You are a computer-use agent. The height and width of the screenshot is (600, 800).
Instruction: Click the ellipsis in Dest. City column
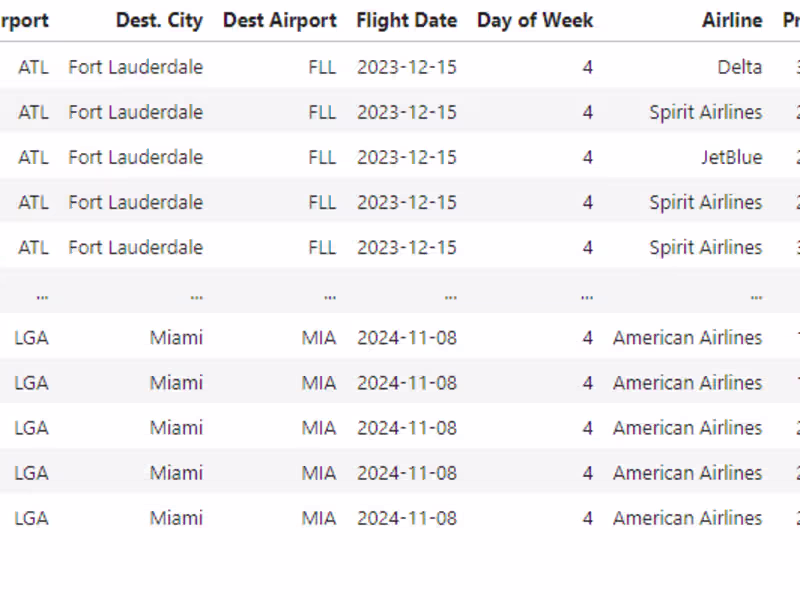196,294
